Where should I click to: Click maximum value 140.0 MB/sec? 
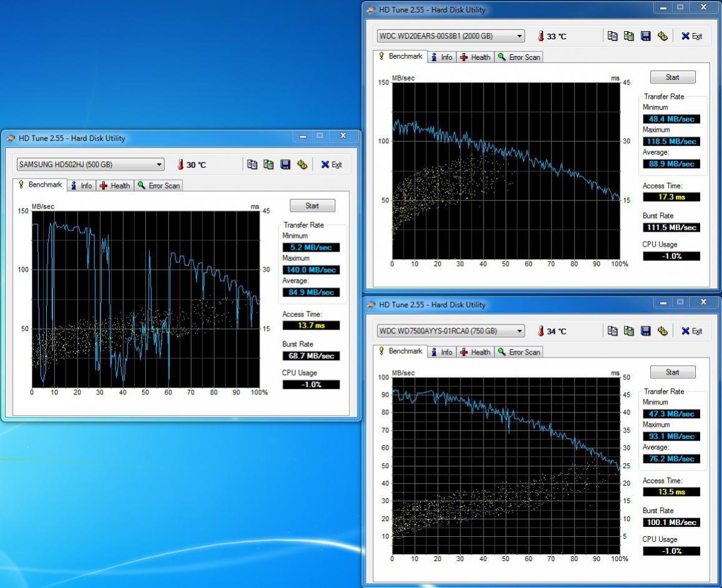click(x=311, y=270)
